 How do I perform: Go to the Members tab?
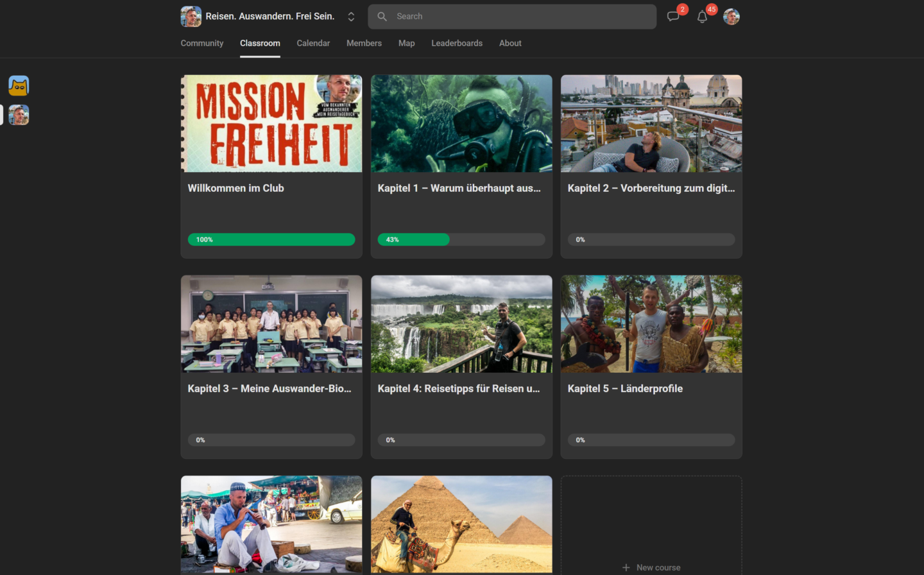pos(364,43)
